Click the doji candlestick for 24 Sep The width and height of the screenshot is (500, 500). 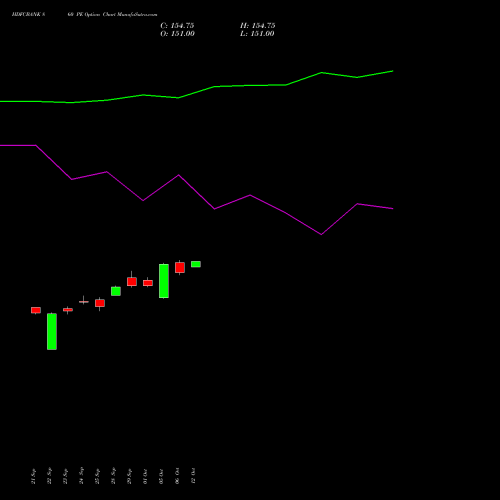tap(84, 302)
